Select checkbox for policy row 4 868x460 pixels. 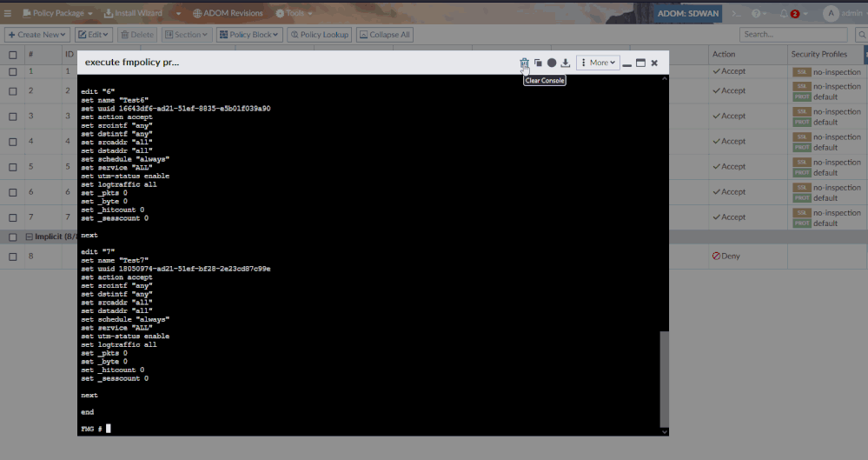(13, 142)
